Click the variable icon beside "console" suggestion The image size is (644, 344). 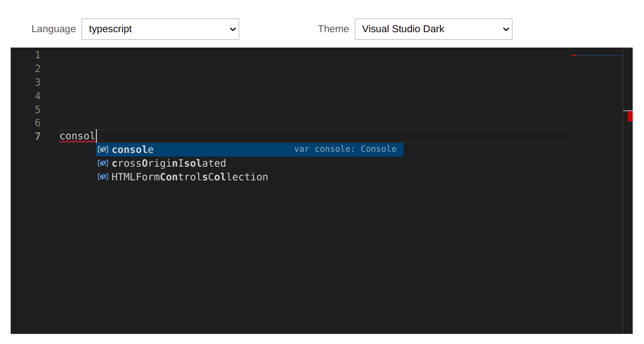pos(102,149)
